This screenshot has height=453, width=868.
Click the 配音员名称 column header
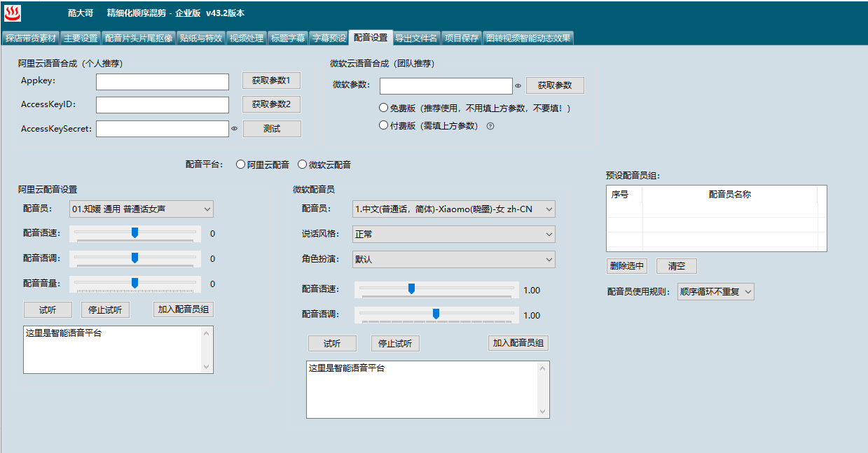coord(730,195)
